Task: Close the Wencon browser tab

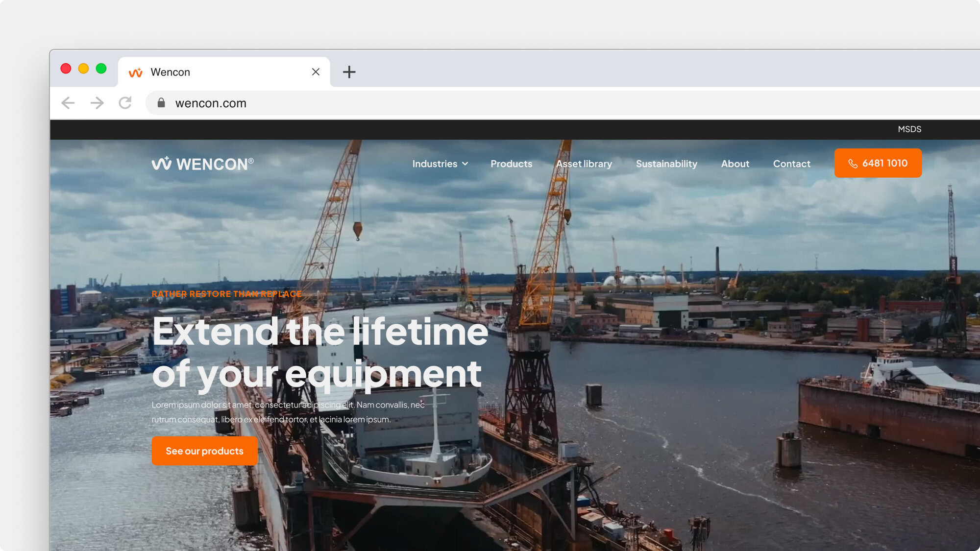Action: (x=316, y=72)
